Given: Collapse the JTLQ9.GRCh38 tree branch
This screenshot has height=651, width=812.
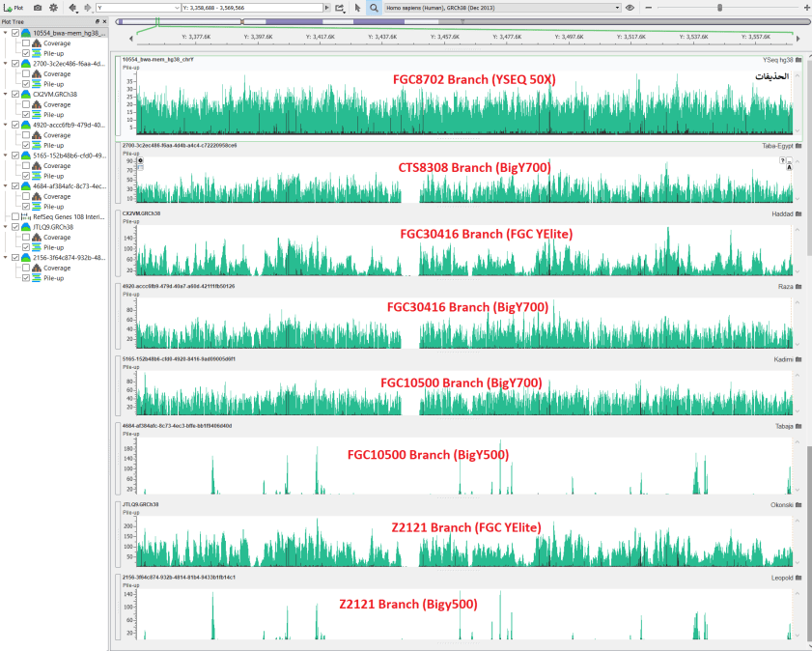Looking at the screenshot, I should point(5,227).
